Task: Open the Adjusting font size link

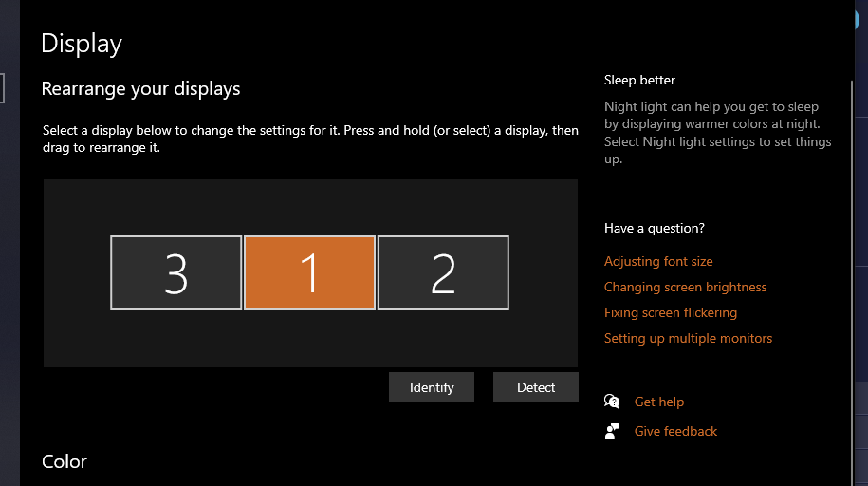Action: click(658, 261)
